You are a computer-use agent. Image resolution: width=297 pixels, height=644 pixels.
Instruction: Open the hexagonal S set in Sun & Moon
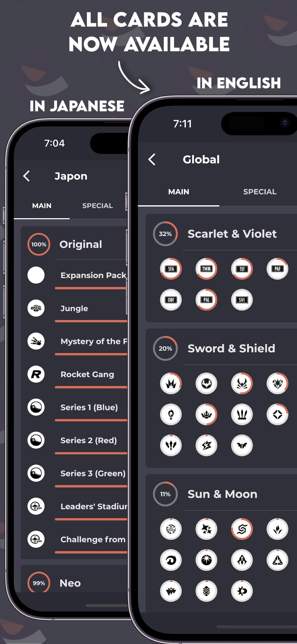(x=242, y=529)
